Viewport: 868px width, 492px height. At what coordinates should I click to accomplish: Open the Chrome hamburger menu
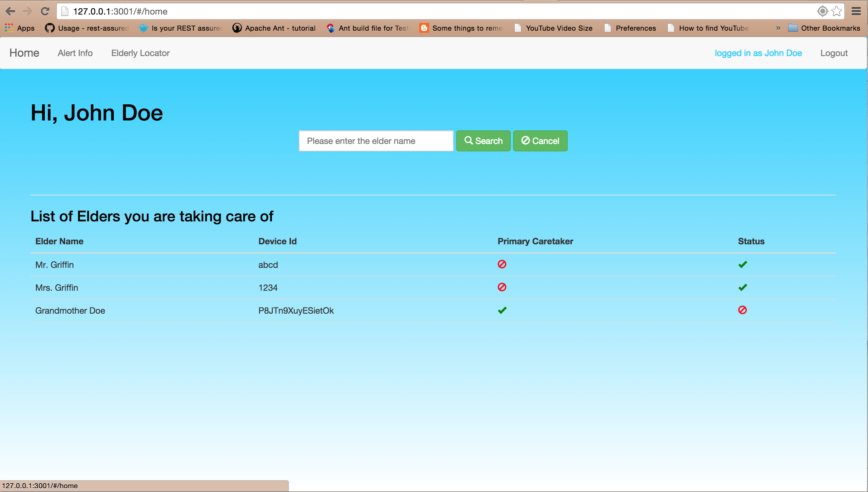[x=856, y=11]
